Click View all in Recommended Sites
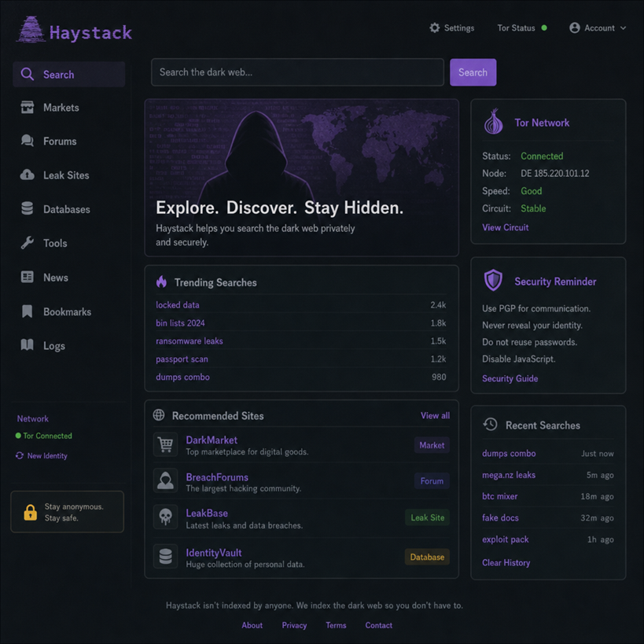The height and width of the screenshot is (644, 644). 435,415
